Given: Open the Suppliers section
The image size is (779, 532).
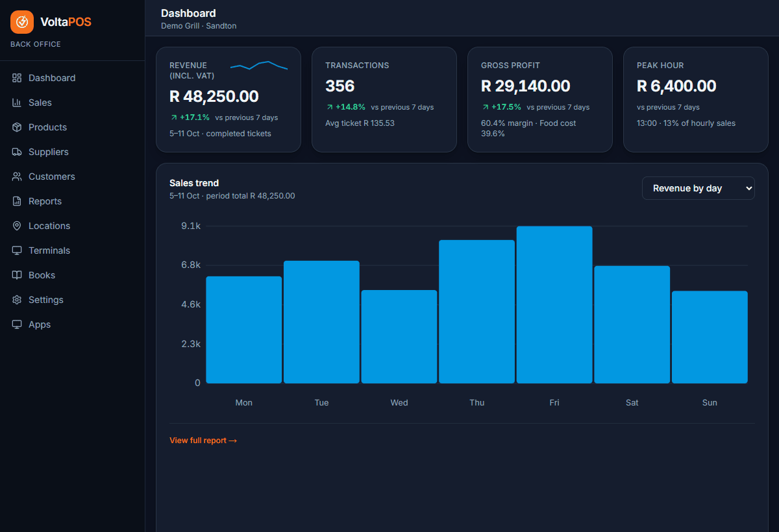Looking at the screenshot, I should click(x=72, y=152).
